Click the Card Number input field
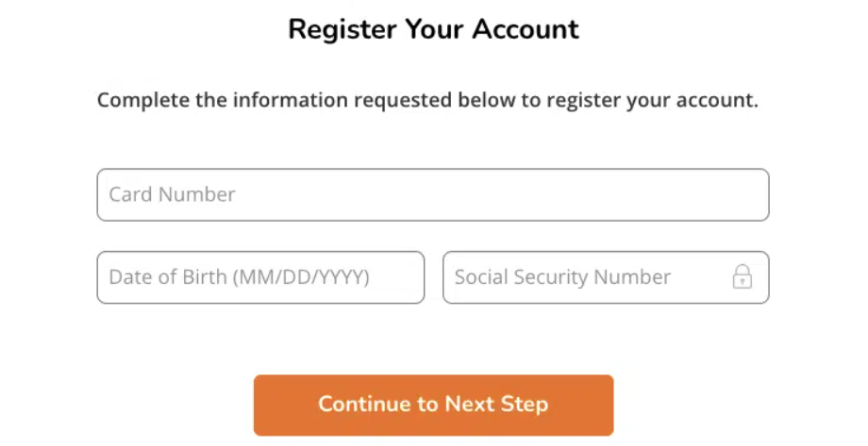The width and height of the screenshot is (868, 446). point(432,195)
